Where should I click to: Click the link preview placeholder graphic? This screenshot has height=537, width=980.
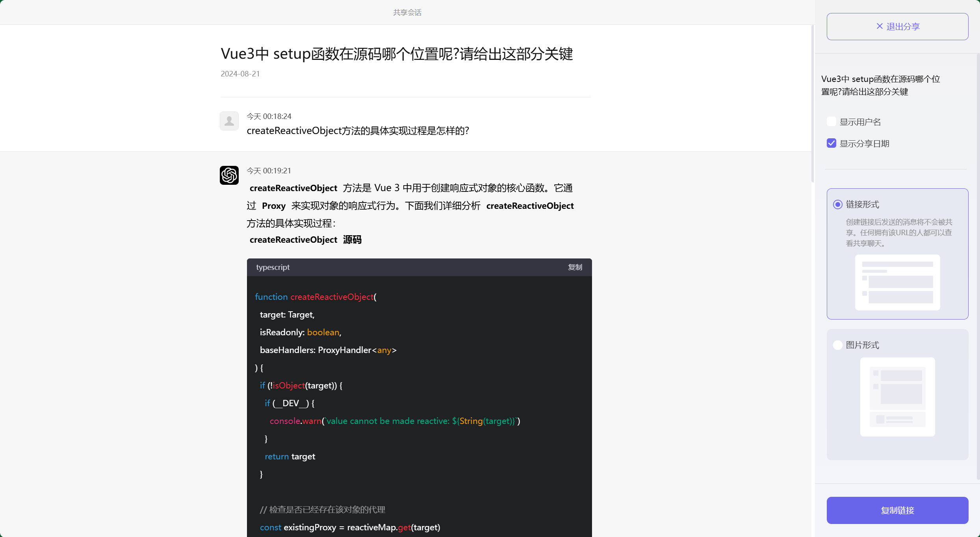[x=897, y=282]
